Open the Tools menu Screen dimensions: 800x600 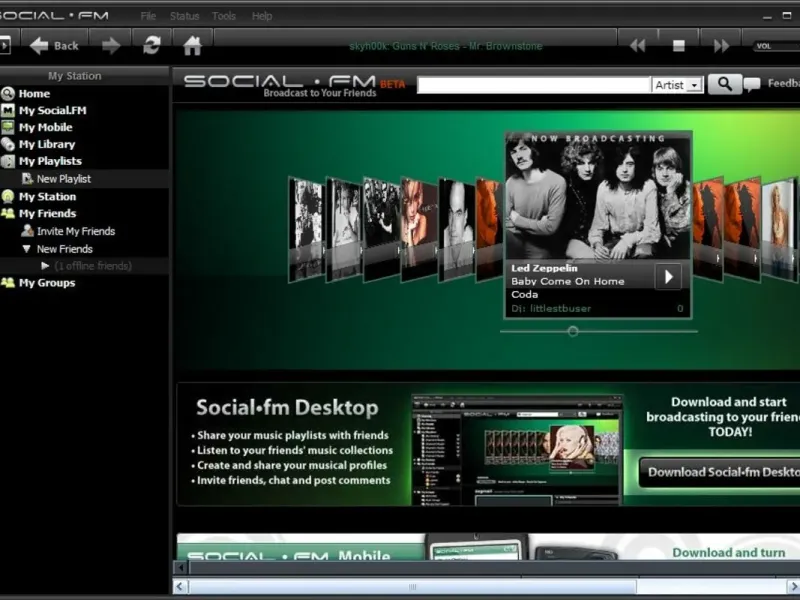[224, 16]
